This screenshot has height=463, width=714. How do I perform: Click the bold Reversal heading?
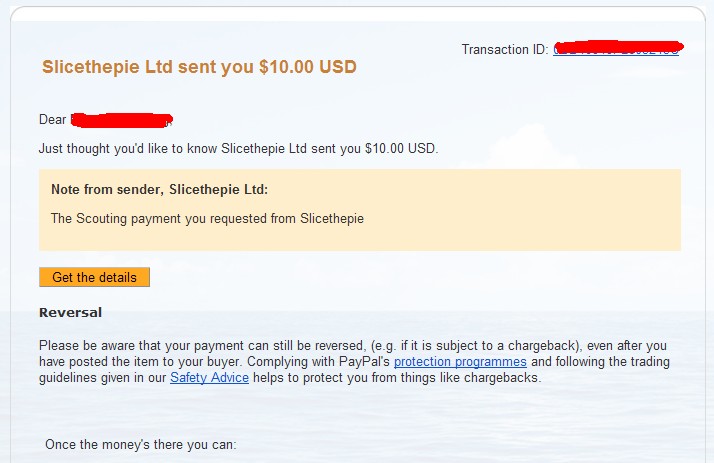pyautogui.click(x=71, y=312)
